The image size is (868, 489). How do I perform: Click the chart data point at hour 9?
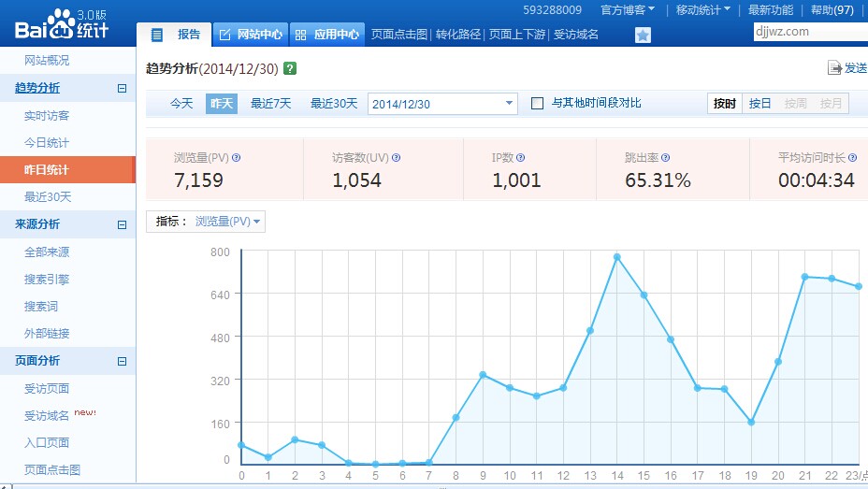[x=483, y=375]
